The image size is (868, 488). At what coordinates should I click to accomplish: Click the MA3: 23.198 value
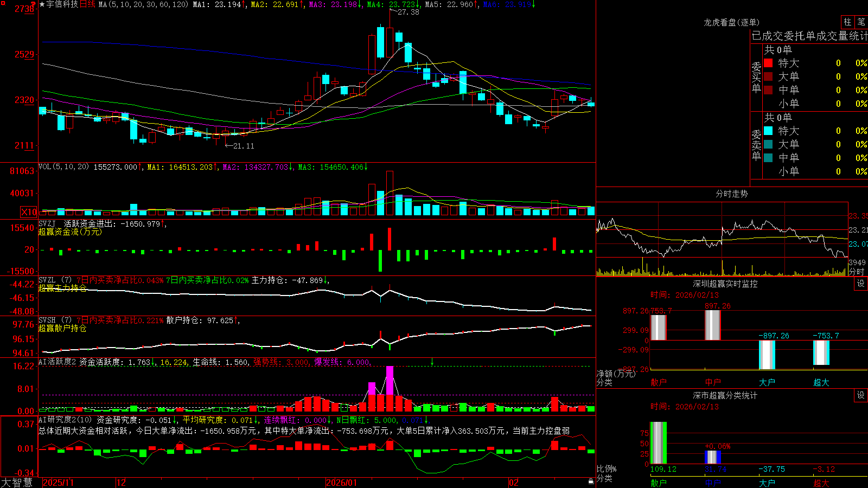coord(333,4)
